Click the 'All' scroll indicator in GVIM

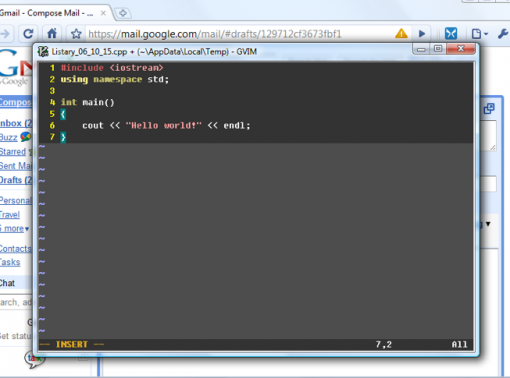point(459,344)
